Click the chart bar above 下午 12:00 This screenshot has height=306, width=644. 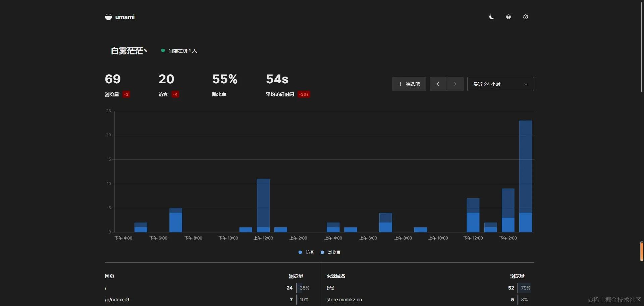point(473,215)
